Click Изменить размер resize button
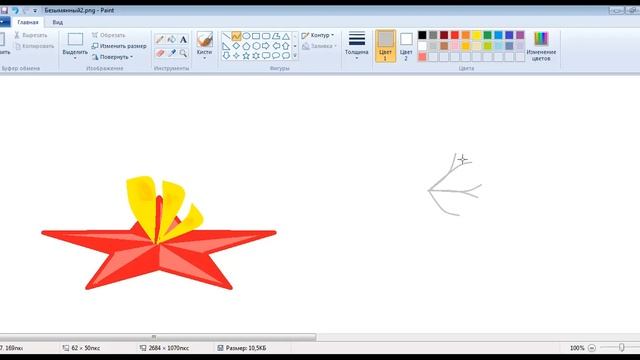Screen dimensions: 640x360 119,46
